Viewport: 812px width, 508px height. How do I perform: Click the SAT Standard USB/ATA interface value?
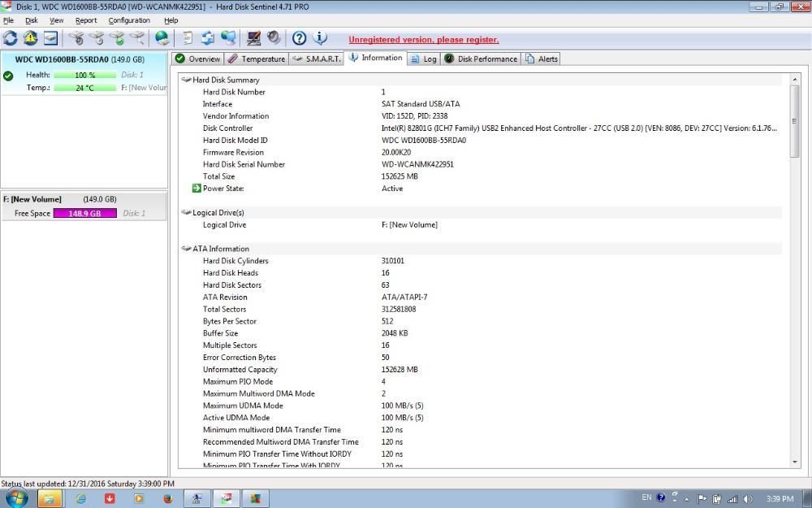point(421,104)
